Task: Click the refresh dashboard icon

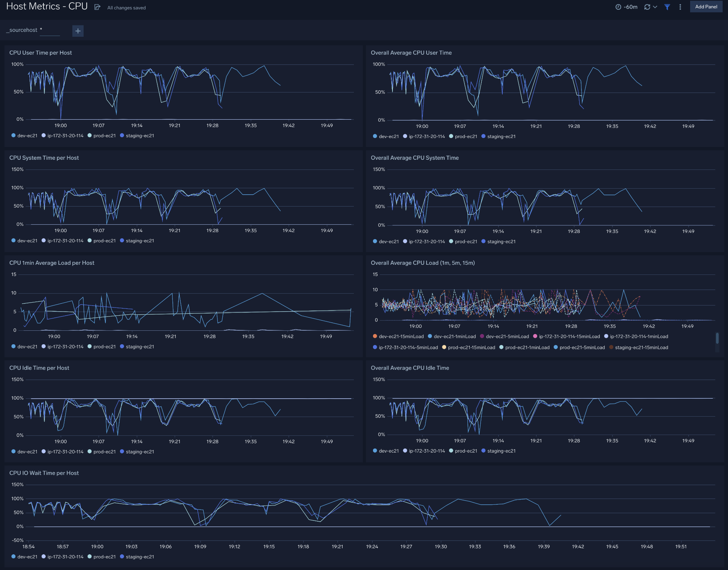Action: (647, 7)
